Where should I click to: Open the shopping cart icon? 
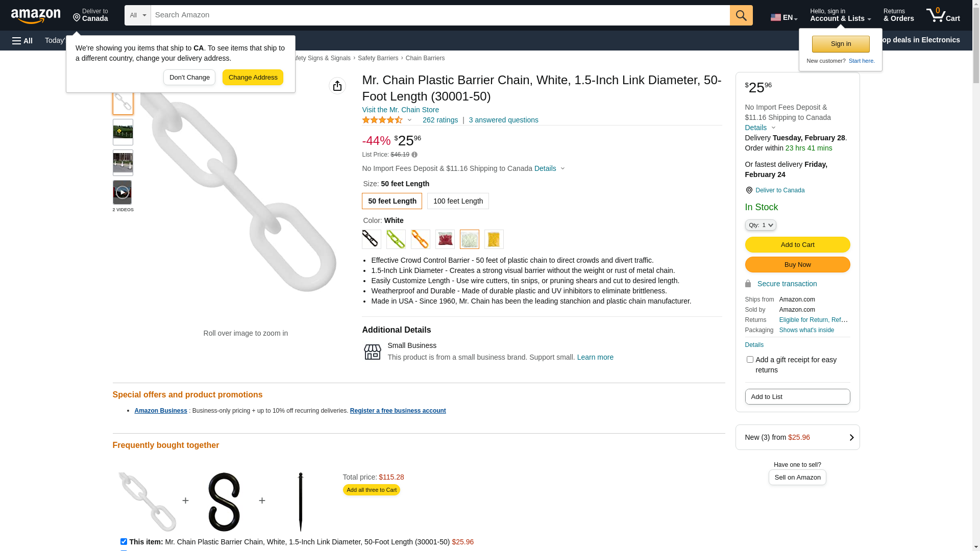click(943, 15)
